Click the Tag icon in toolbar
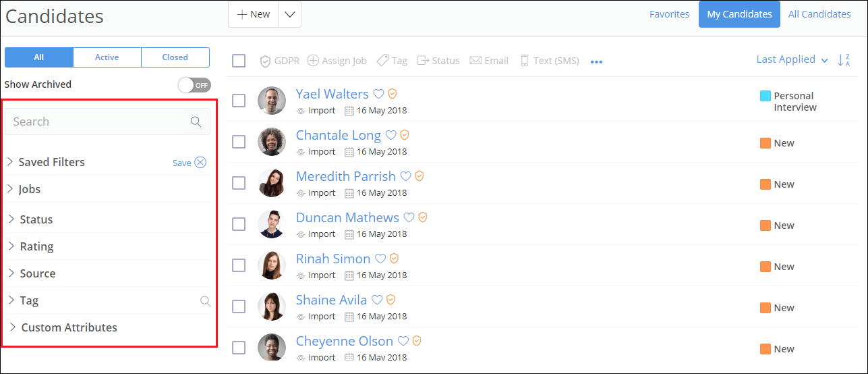 coord(382,61)
